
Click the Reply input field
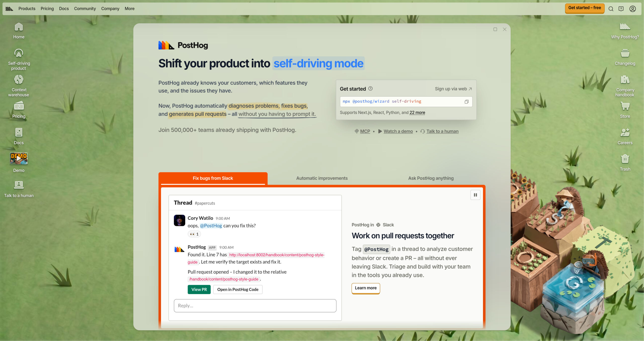pos(255,306)
